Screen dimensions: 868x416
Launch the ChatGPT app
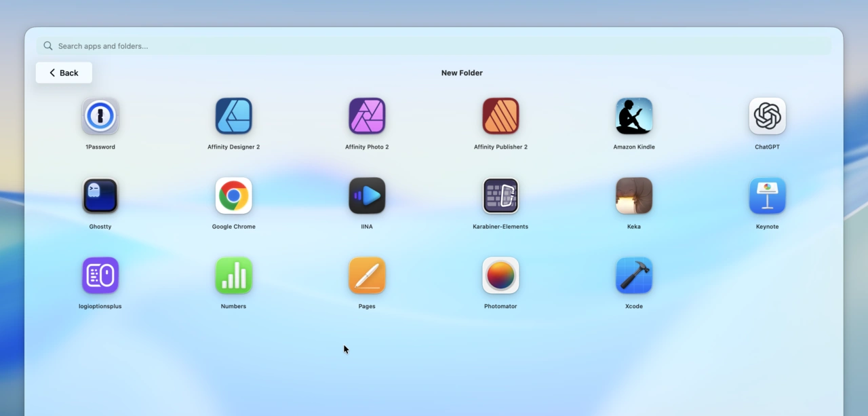(767, 117)
